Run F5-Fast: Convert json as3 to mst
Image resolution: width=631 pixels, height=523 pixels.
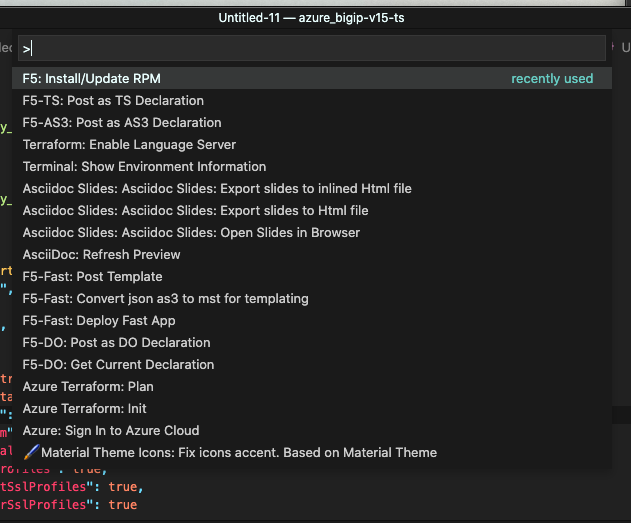(165, 299)
